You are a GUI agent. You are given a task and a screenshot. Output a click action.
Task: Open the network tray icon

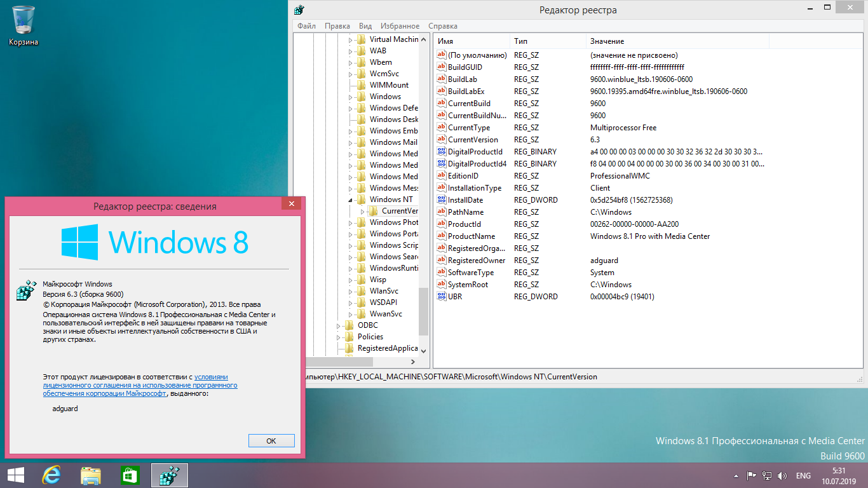tap(767, 475)
